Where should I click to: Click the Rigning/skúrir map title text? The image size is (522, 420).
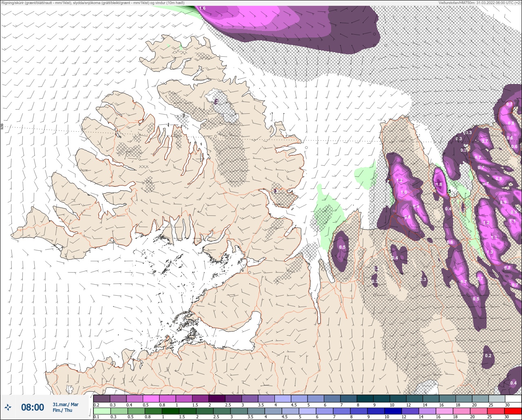tap(92, 3)
